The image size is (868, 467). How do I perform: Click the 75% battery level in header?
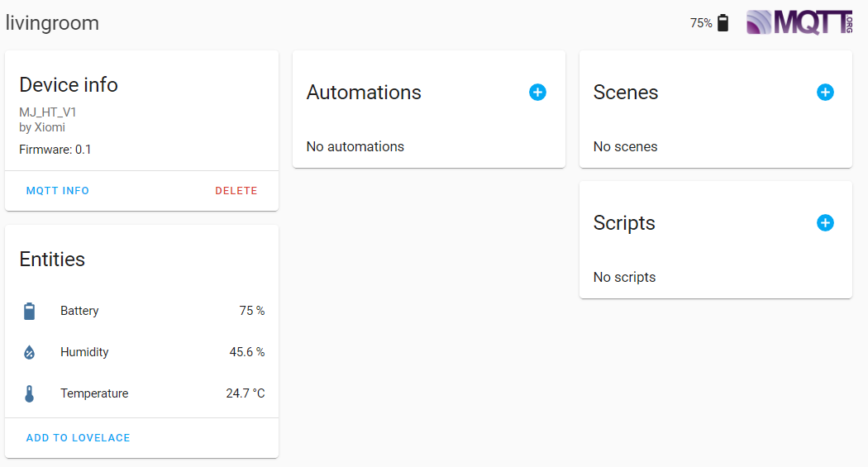tap(701, 23)
